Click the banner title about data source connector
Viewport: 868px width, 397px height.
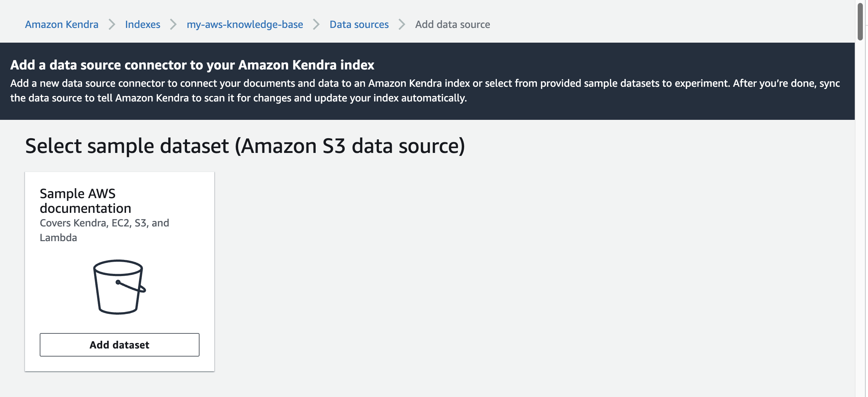192,65
